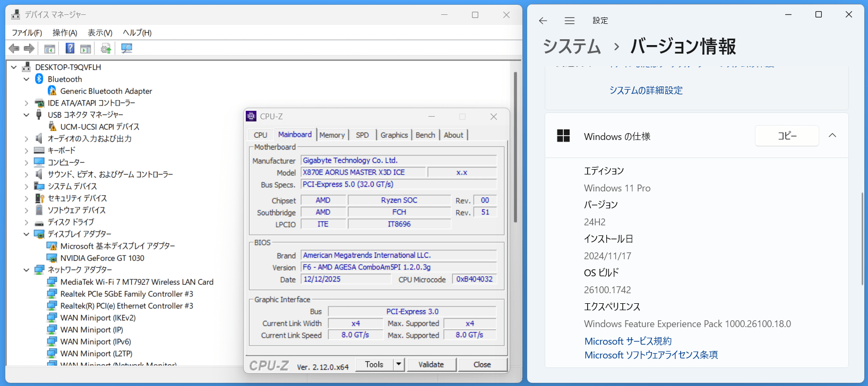Screen dimensions: 868x386
Task: Click the コピー button for Windows specs
Action: pos(787,136)
